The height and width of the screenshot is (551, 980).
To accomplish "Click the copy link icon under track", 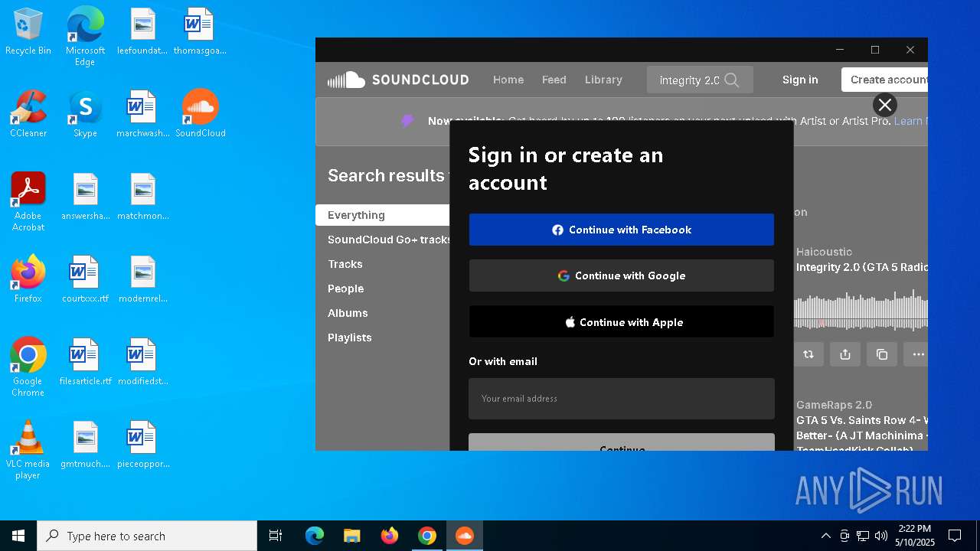I will click(882, 354).
